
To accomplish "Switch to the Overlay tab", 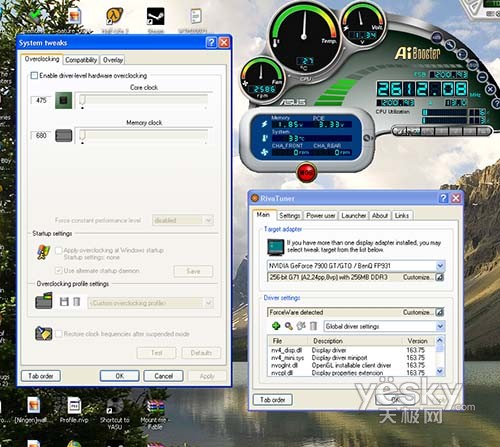I will pyautogui.click(x=113, y=60).
